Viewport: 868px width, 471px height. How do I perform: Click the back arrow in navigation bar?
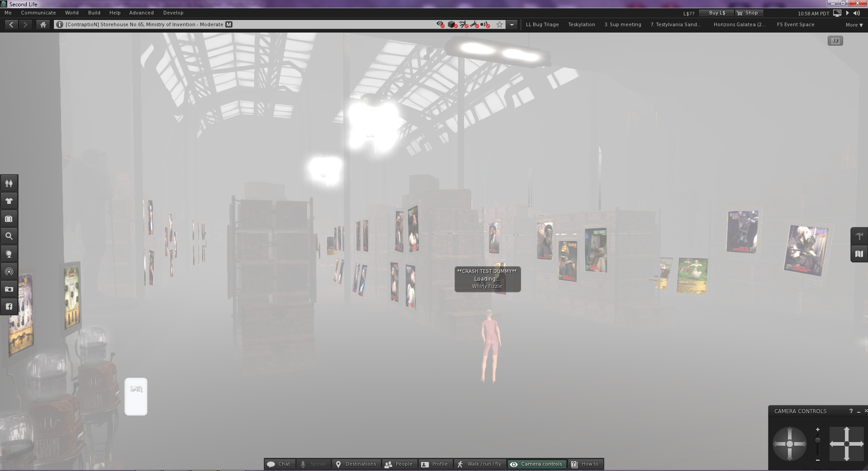[x=11, y=24]
